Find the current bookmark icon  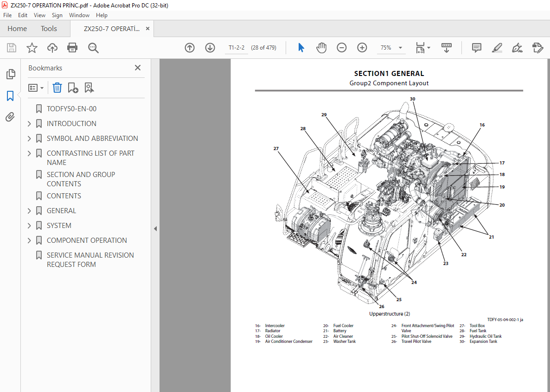pyautogui.click(x=89, y=88)
